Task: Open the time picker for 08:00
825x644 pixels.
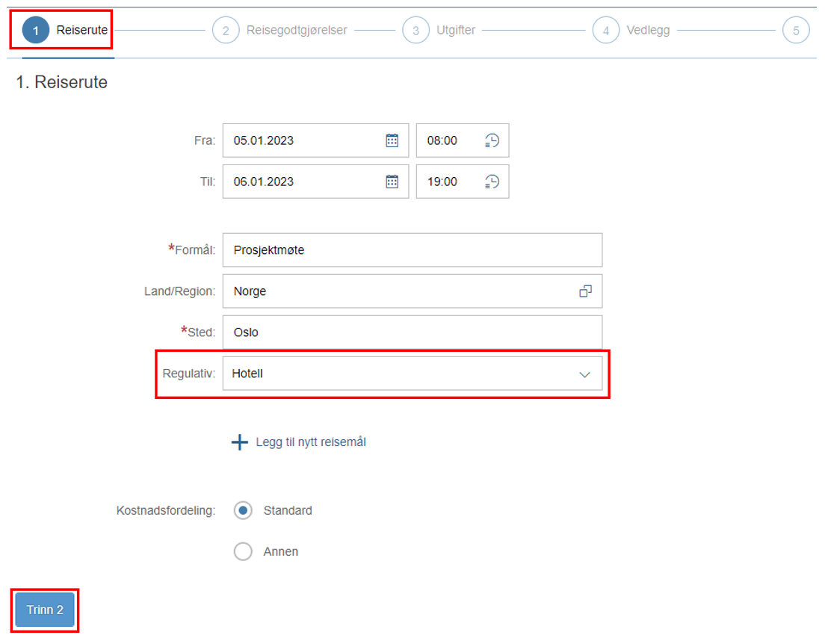Action: coord(492,140)
